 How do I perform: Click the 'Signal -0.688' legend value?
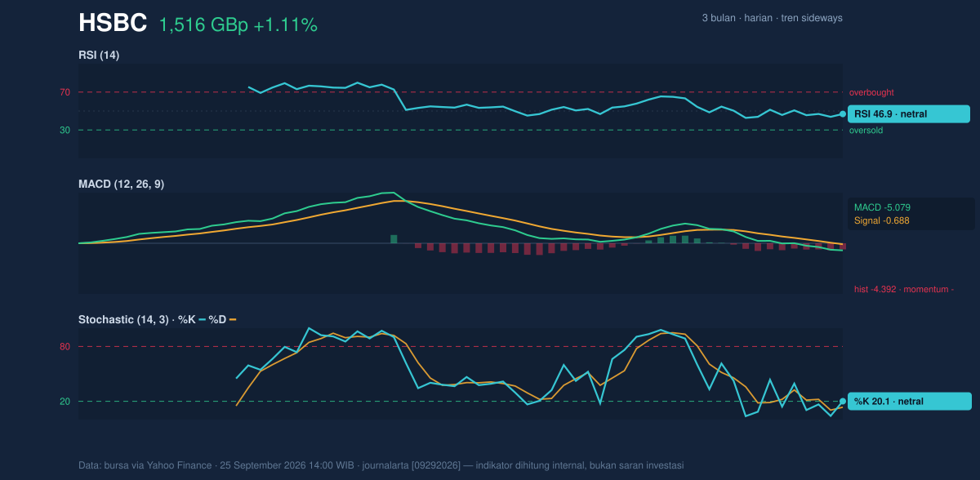882,220
